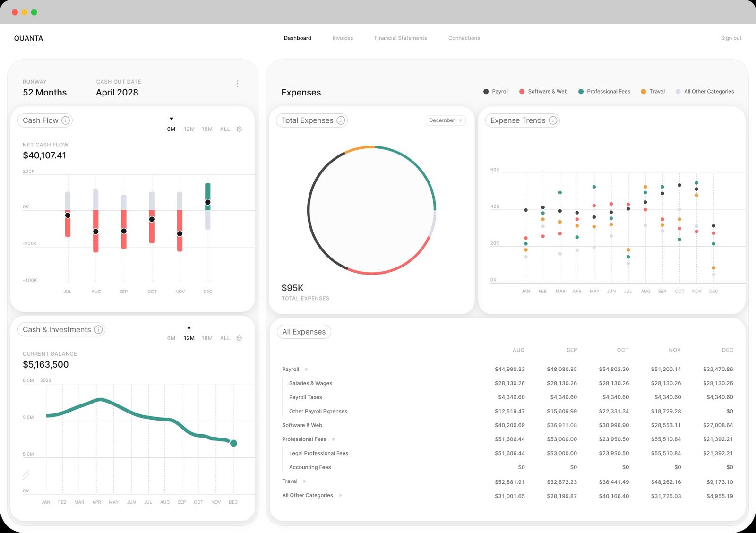Viewport: 756px width, 533px height.
Task: Click the December cash flow bar marker
Action: coord(207,202)
